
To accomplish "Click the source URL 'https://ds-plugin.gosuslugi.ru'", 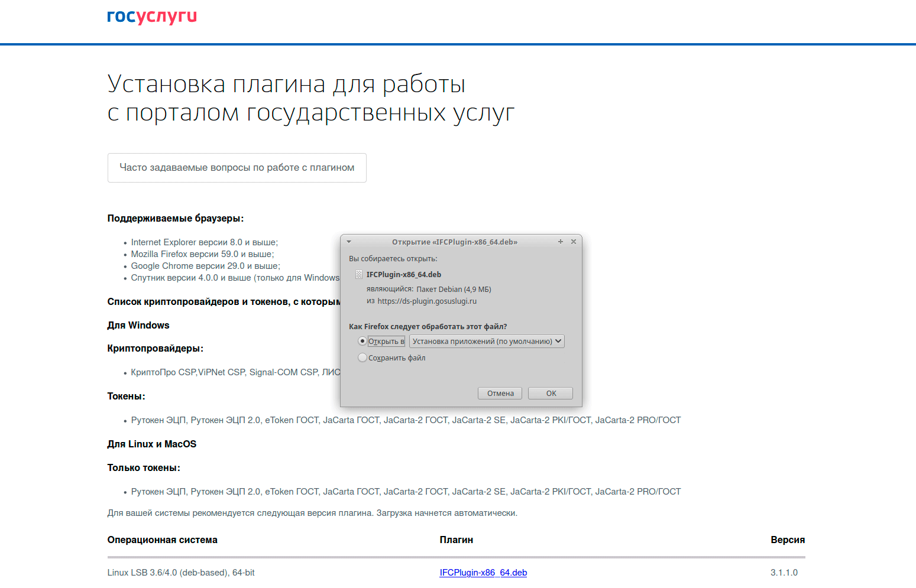I will [x=427, y=301].
